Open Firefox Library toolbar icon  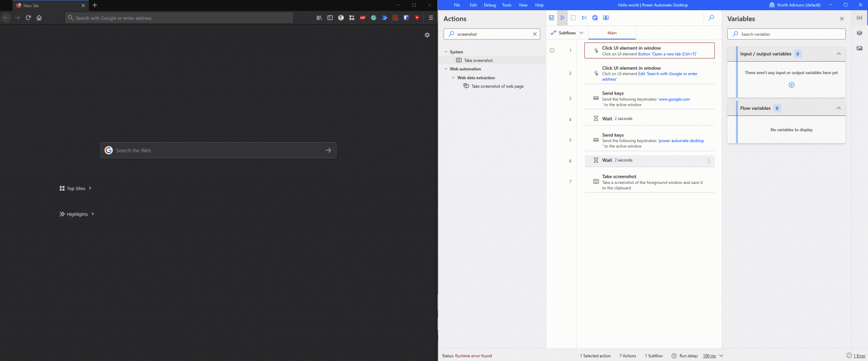[319, 18]
